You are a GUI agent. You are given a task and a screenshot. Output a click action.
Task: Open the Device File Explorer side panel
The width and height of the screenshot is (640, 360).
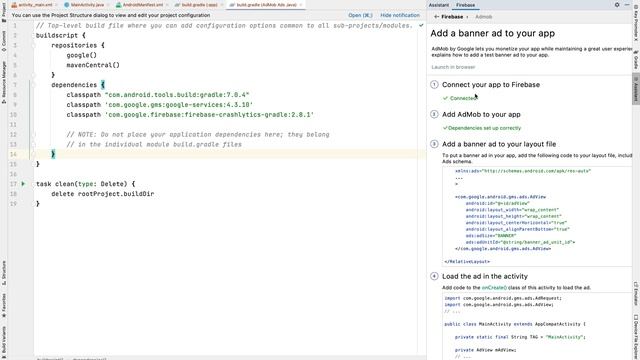[x=636, y=336]
